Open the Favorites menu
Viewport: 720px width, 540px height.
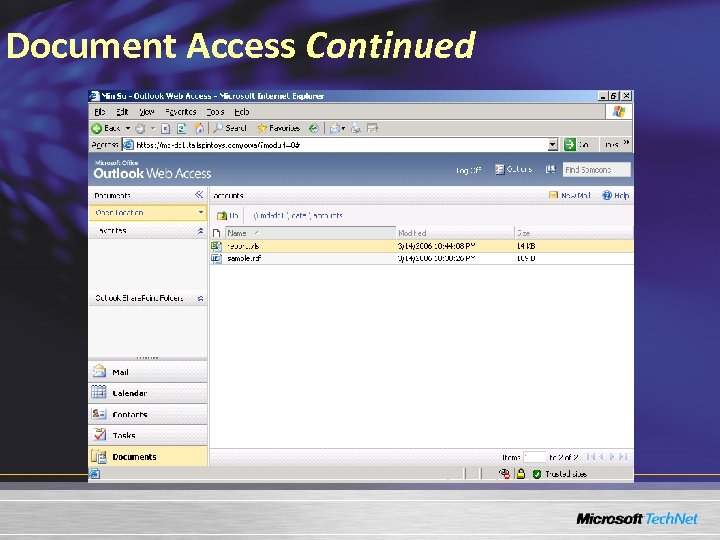pos(180,112)
